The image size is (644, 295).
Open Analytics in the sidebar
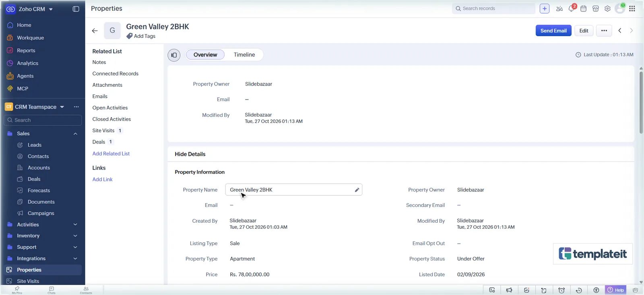coord(27,63)
